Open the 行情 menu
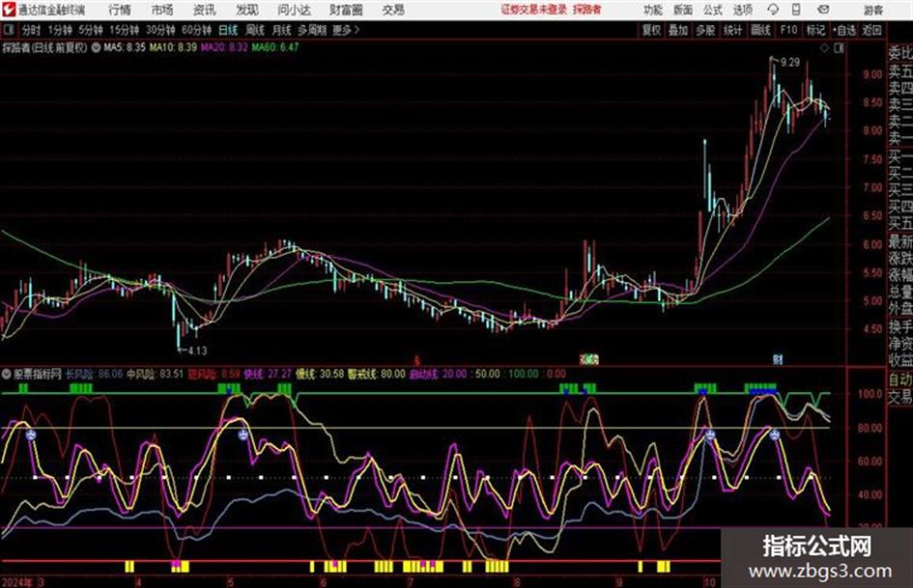 coord(120,10)
